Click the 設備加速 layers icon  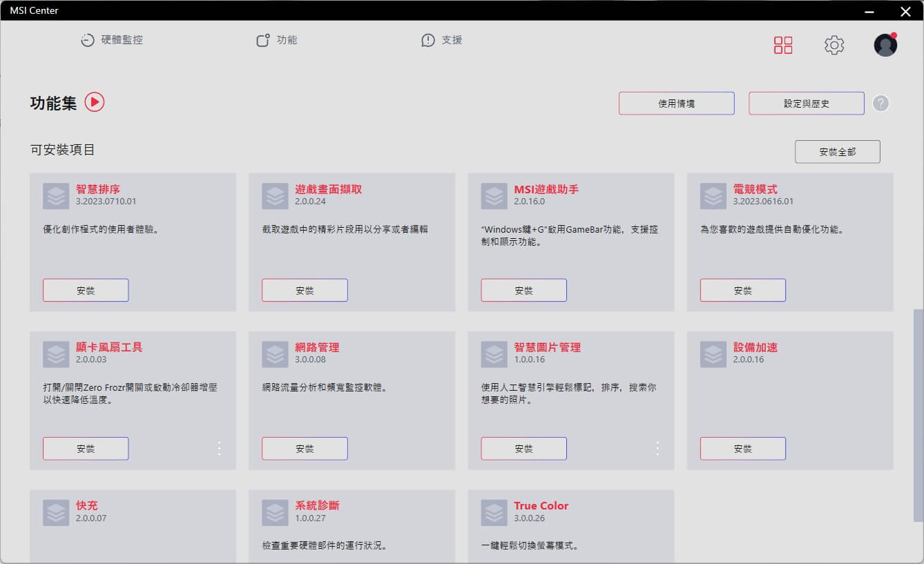pyautogui.click(x=713, y=354)
